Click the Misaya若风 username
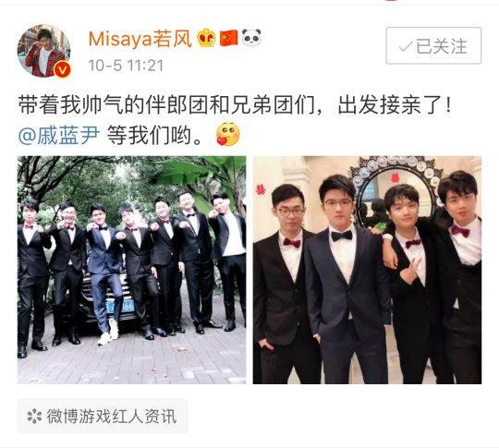Screen dimensions: 499x448 [140, 39]
